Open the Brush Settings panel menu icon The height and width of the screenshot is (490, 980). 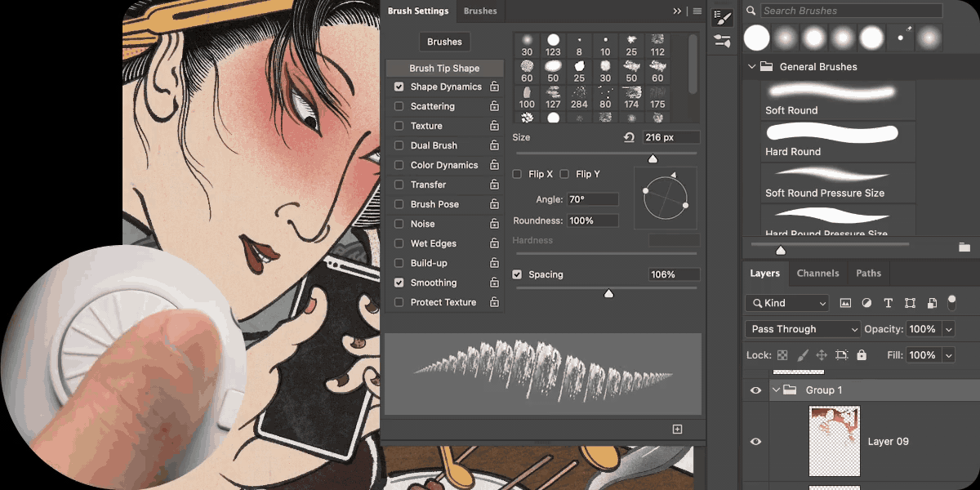[x=697, y=11]
